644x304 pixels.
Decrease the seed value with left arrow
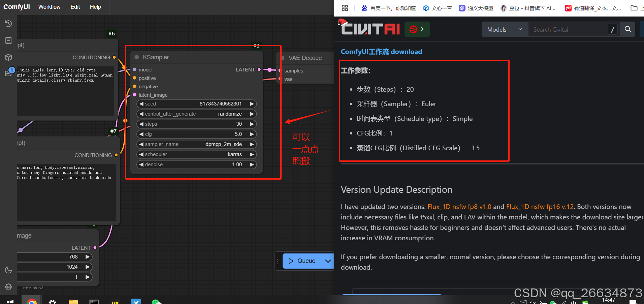(x=141, y=104)
